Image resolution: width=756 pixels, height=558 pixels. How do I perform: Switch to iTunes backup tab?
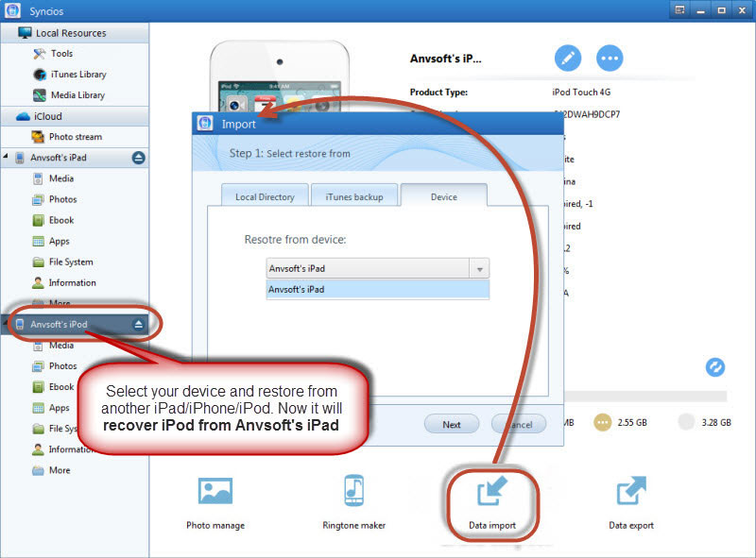coord(354,196)
